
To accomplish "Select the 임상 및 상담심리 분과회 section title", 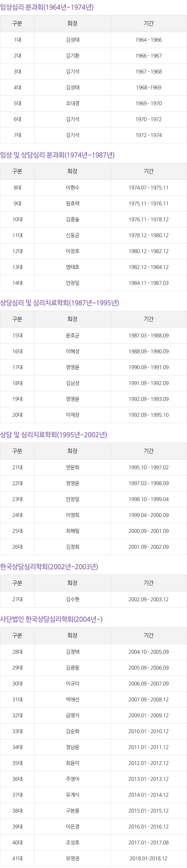I will (x=57, y=155).
